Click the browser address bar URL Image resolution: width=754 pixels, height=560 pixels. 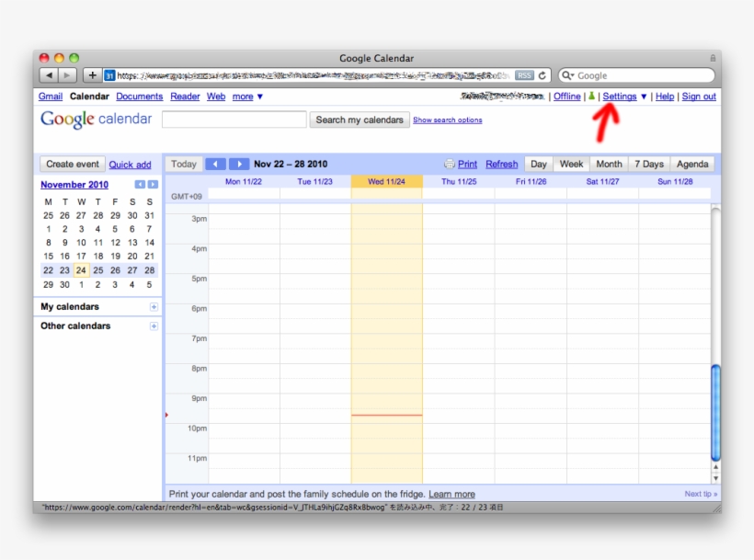coord(313,75)
